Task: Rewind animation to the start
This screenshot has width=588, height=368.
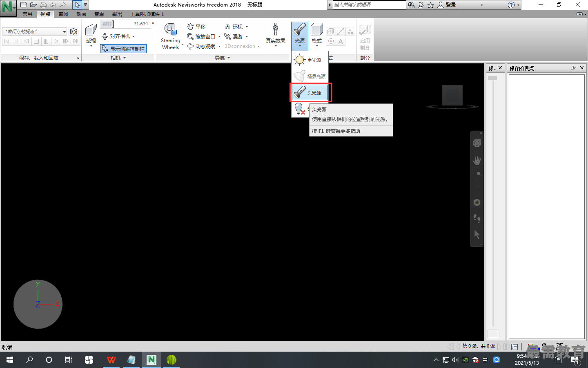Action: click(7, 41)
